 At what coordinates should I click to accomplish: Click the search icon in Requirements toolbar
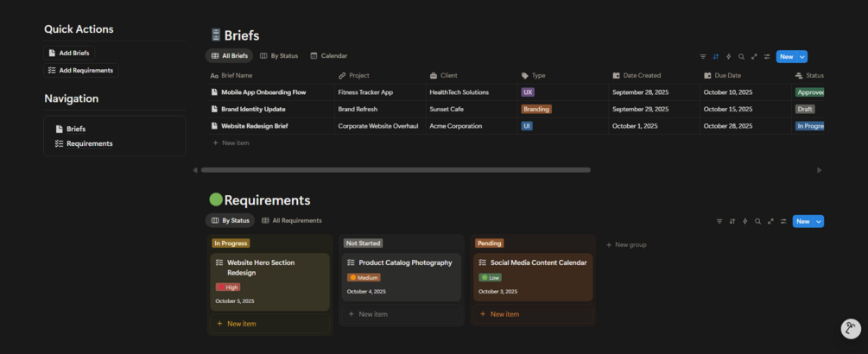pyautogui.click(x=757, y=222)
